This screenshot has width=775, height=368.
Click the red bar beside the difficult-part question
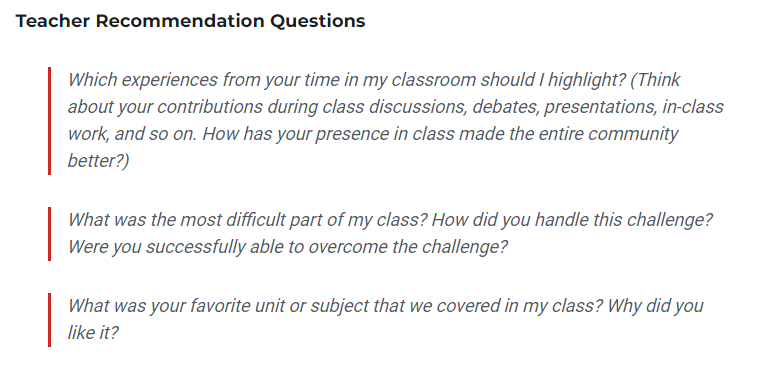(x=49, y=234)
